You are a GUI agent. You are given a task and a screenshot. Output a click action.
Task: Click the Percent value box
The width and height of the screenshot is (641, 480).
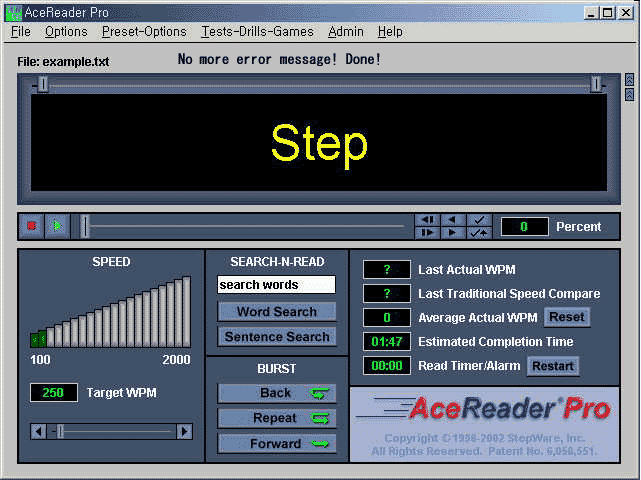point(524,227)
